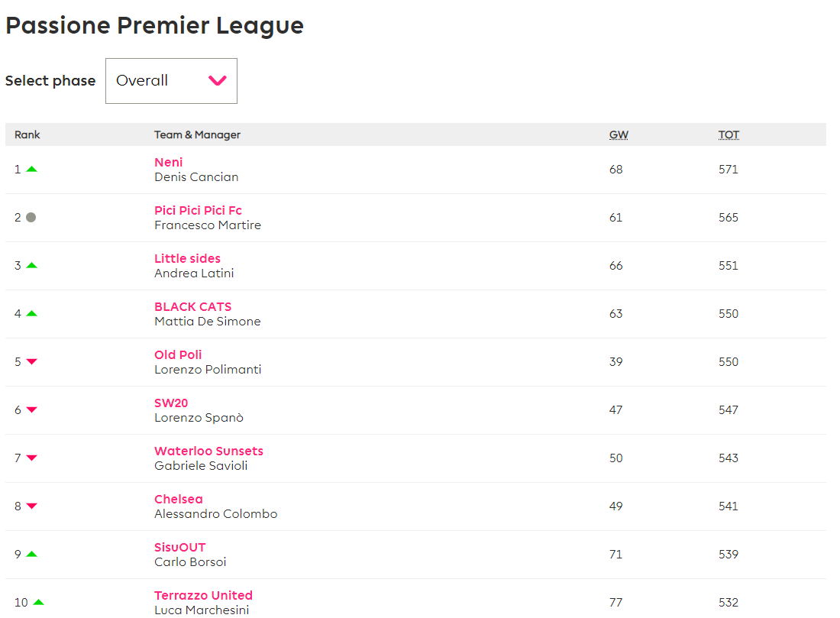This screenshot has height=618, width=840.
Task: Click the pink chevron in Overall selector
Action: [218, 81]
